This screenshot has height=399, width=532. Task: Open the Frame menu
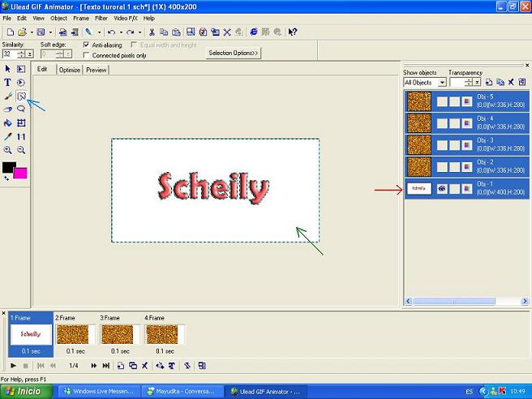81,19
